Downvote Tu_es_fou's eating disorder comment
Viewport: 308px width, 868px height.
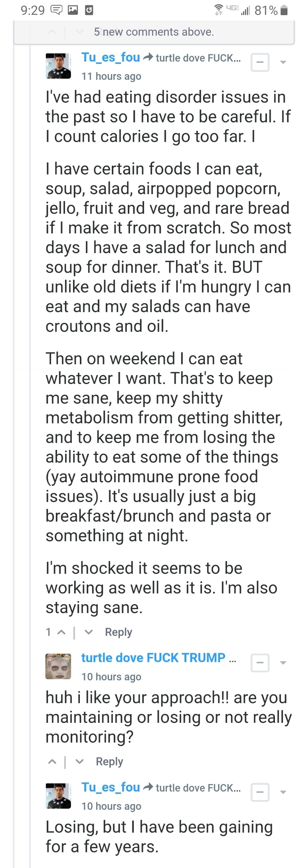click(x=89, y=632)
